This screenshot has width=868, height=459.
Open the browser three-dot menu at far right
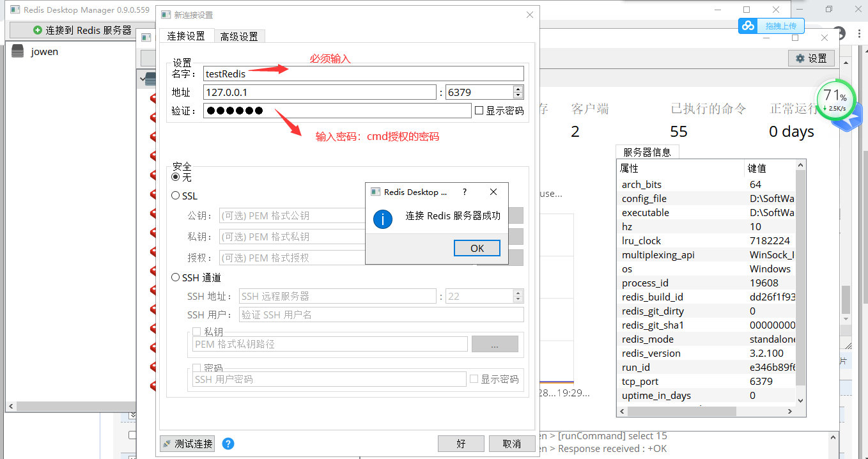858,34
